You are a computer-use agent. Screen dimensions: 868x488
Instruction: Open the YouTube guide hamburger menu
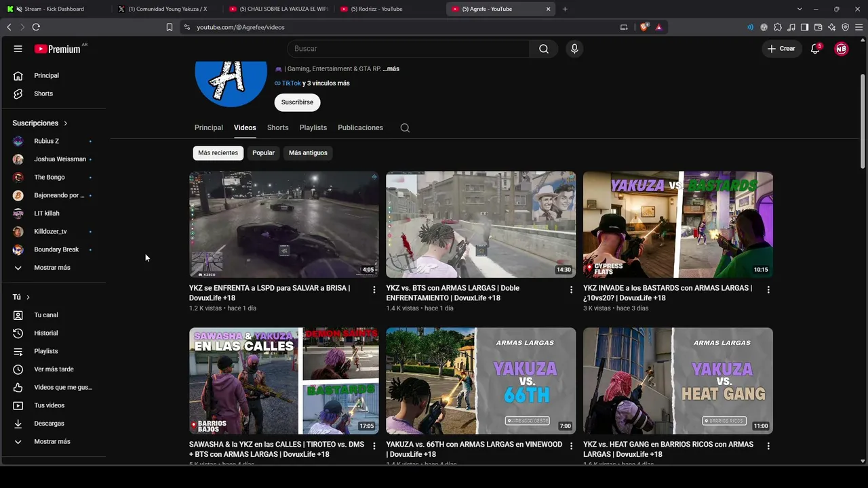pos(18,49)
